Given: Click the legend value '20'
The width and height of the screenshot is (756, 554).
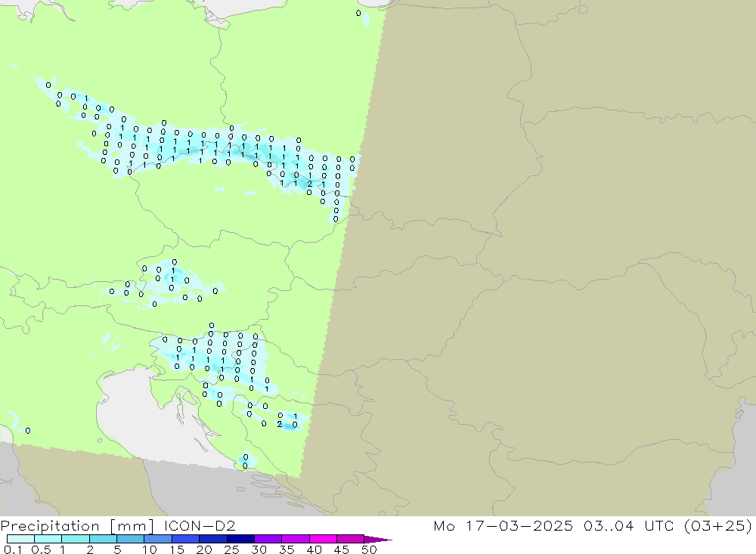Looking at the screenshot, I should 204,549.
